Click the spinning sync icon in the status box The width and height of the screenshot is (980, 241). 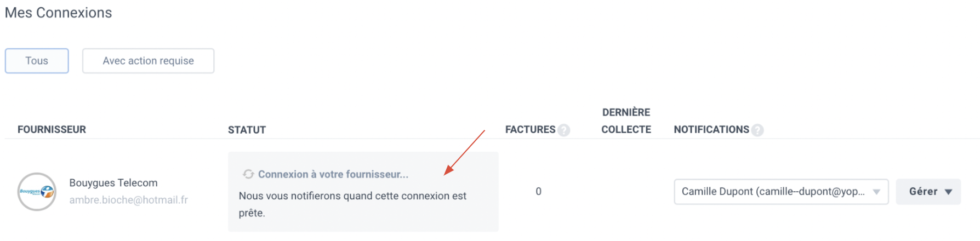pos(248,174)
